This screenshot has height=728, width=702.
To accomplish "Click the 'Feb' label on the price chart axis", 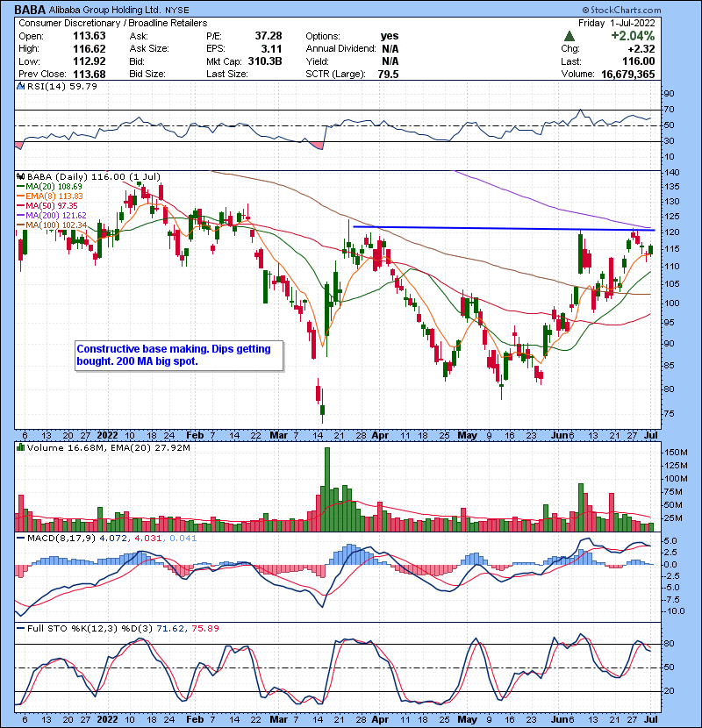I will point(195,435).
